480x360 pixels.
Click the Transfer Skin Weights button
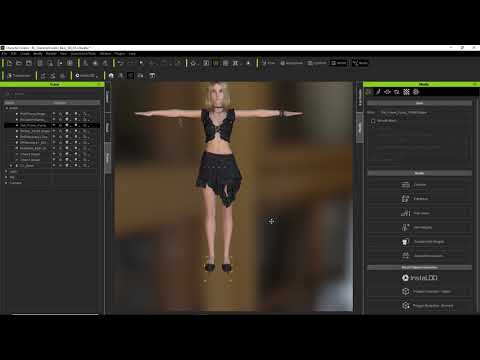pos(419,242)
